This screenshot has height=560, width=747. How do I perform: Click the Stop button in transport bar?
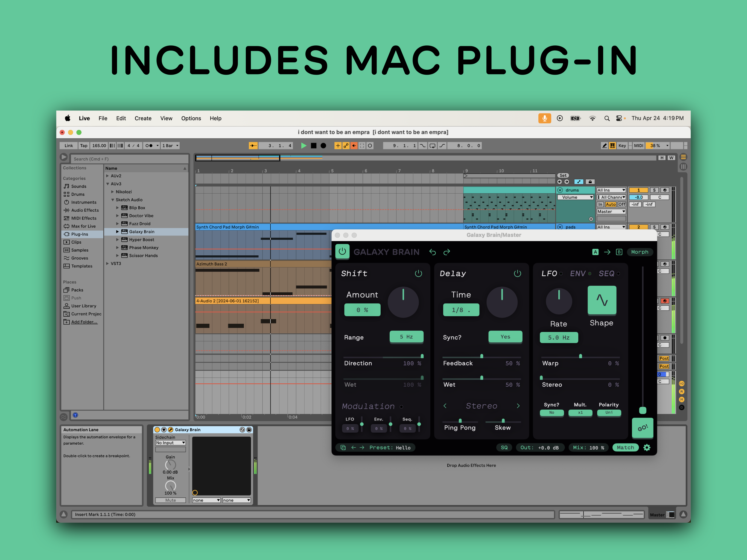click(314, 145)
